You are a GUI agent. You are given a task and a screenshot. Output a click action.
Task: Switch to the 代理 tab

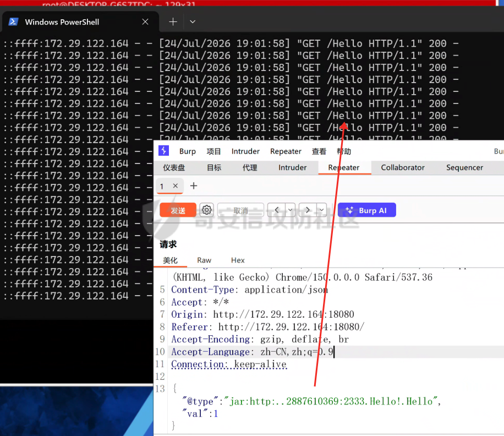point(250,167)
